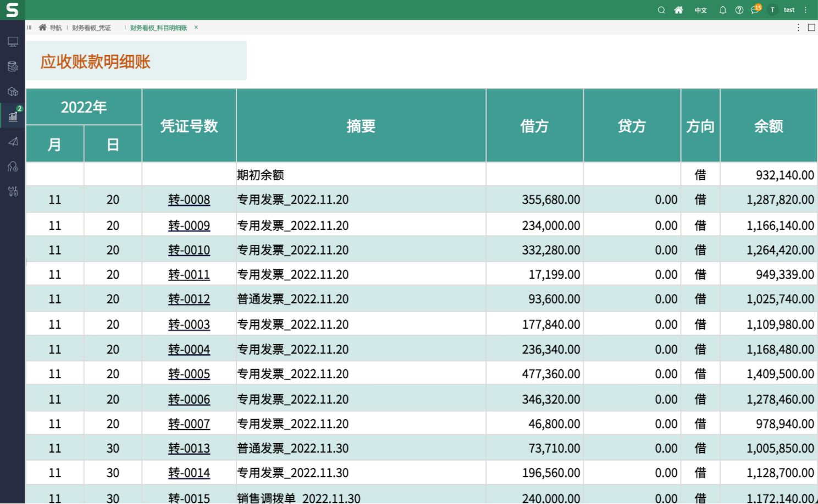Open messages chat icon with 15 badge
The width and height of the screenshot is (818, 504).
pyautogui.click(x=756, y=9)
